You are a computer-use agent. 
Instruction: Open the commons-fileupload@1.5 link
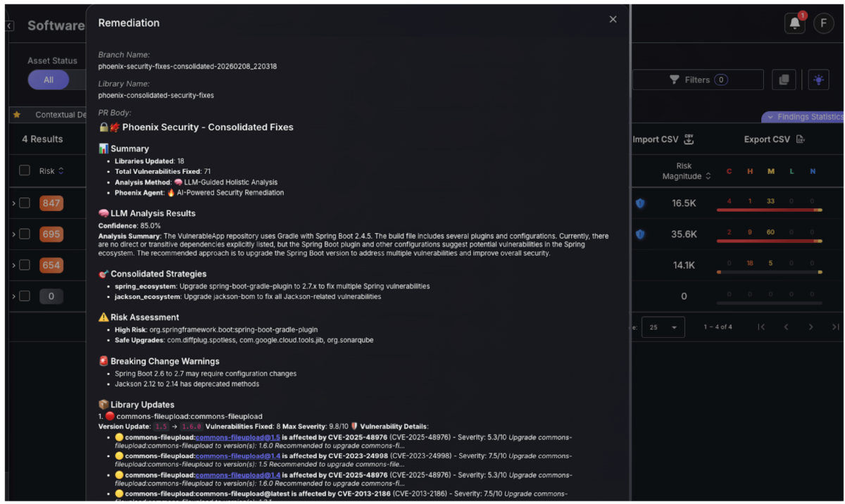(237, 437)
